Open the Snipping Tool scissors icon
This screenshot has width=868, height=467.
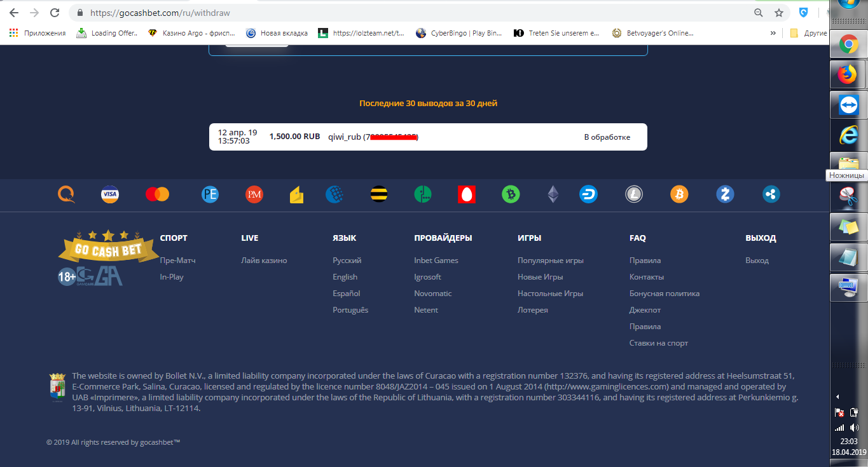click(x=848, y=196)
